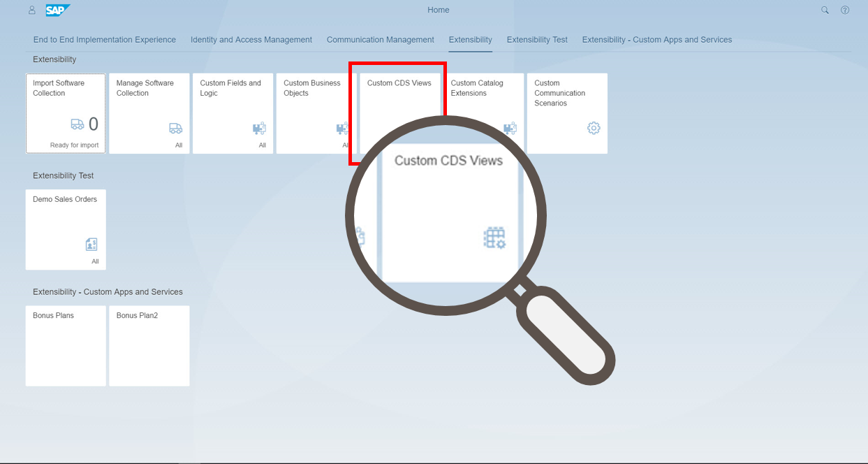Select the Extensibility tab

tap(471, 40)
